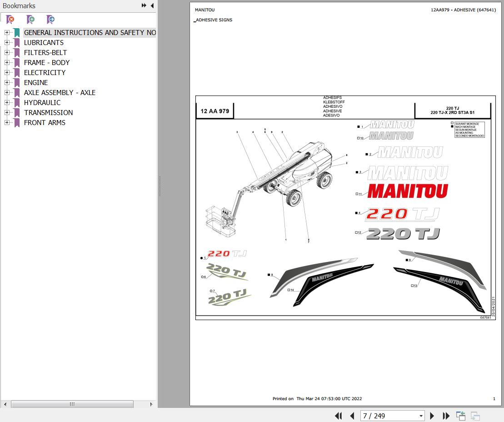504x422 pixels.
Task: Click the delete bookmark icon with red X
Action: coord(10,20)
